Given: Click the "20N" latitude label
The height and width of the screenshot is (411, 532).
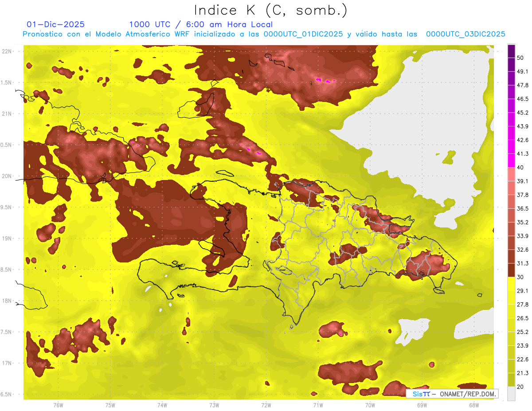Looking at the screenshot, I should tap(7, 176).
